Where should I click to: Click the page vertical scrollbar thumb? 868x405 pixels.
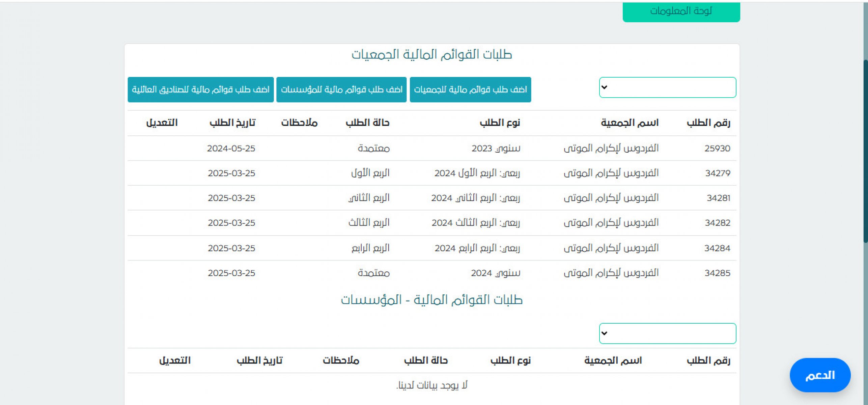(x=865, y=151)
